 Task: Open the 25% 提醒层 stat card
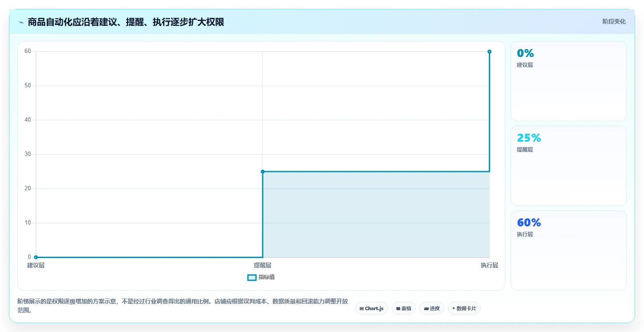point(569,166)
